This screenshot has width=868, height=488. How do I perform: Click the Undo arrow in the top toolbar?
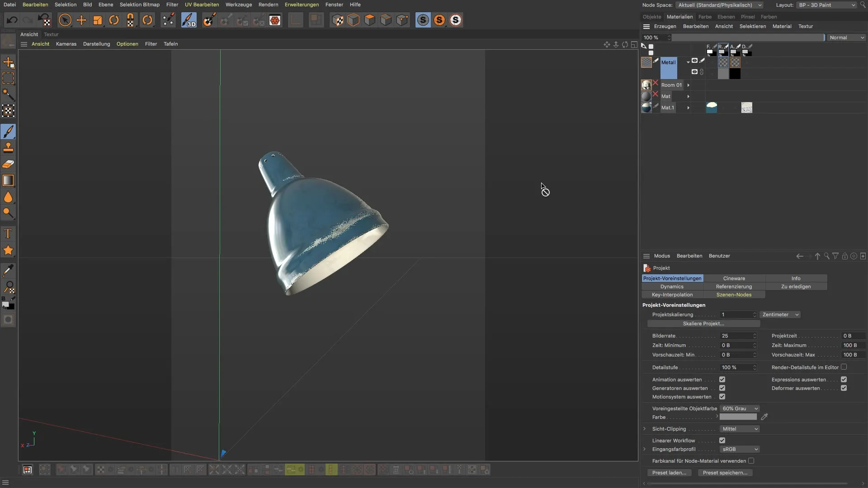pyautogui.click(x=12, y=20)
